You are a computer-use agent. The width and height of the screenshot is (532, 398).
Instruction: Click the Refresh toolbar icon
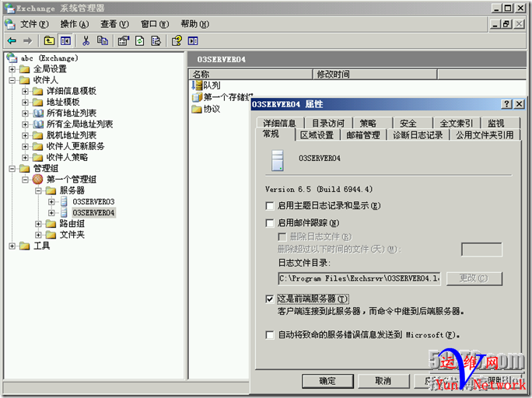tap(140, 41)
